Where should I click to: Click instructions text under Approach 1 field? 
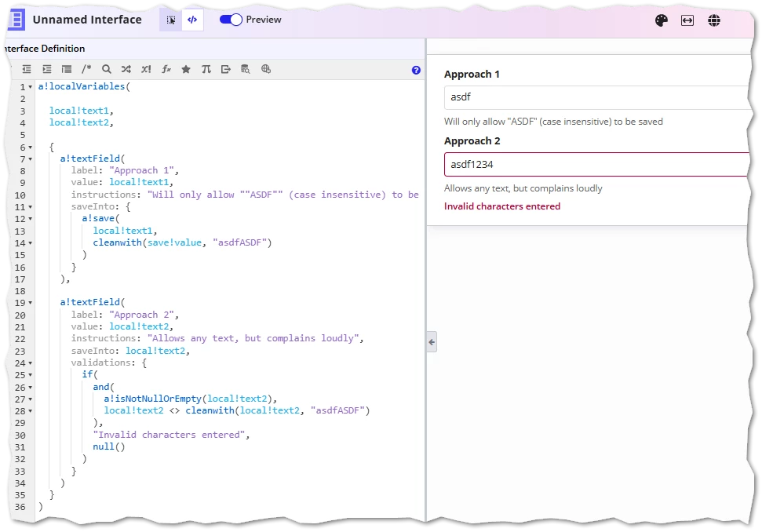[553, 122]
